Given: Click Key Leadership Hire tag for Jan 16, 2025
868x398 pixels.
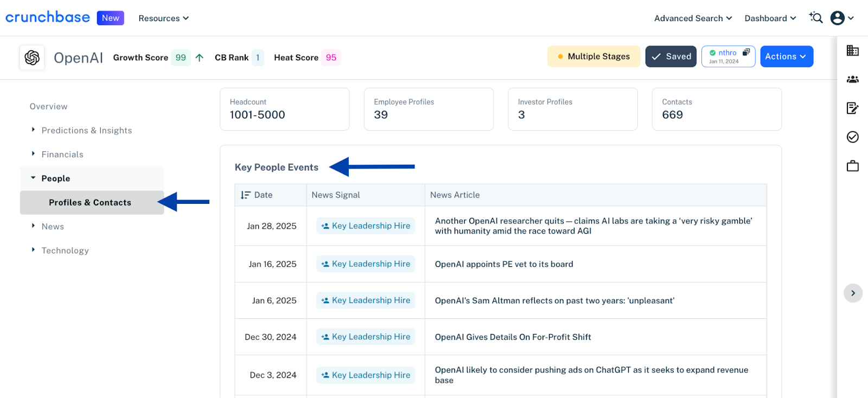Looking at the screenshot, I should tap(366, 264).
